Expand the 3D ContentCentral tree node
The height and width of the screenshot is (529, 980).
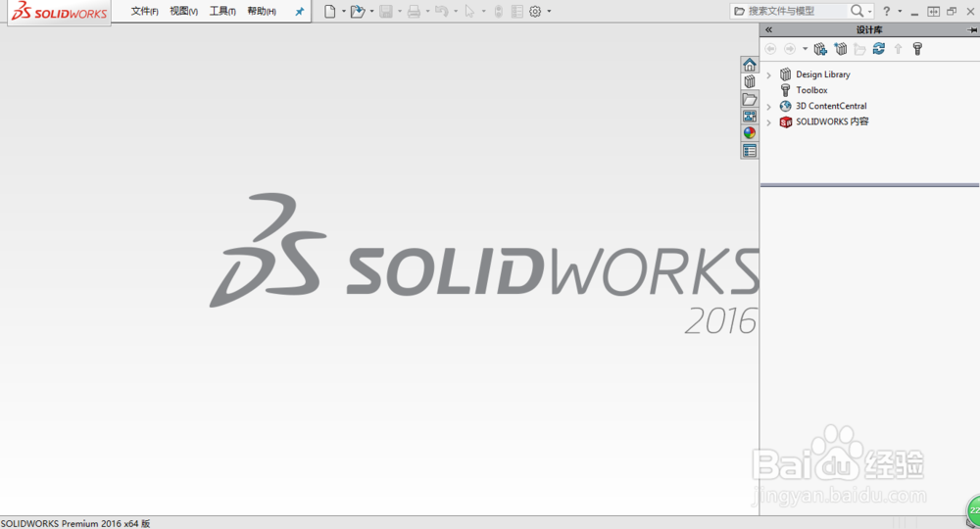(769, 107)
